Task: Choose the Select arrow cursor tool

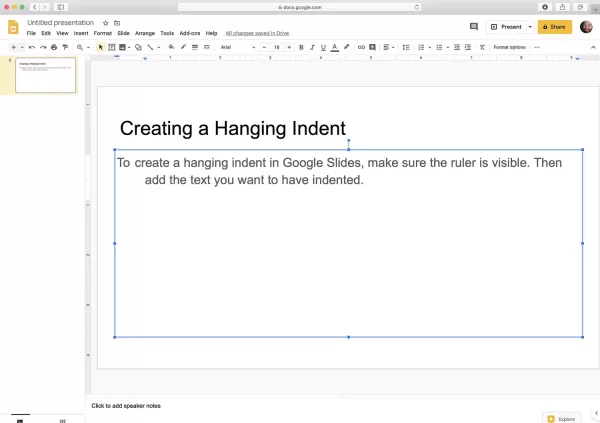Action: tap(101, 47)
